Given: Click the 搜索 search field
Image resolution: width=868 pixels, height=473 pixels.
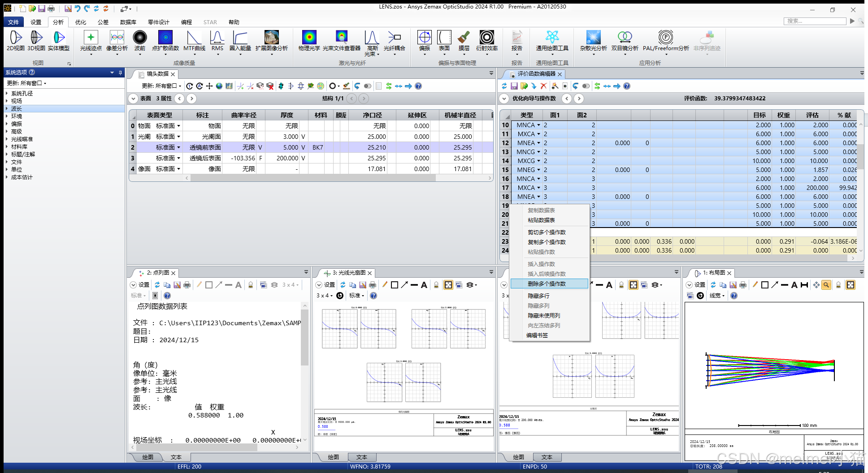Looking at the screenshot, I should (815, 21).
